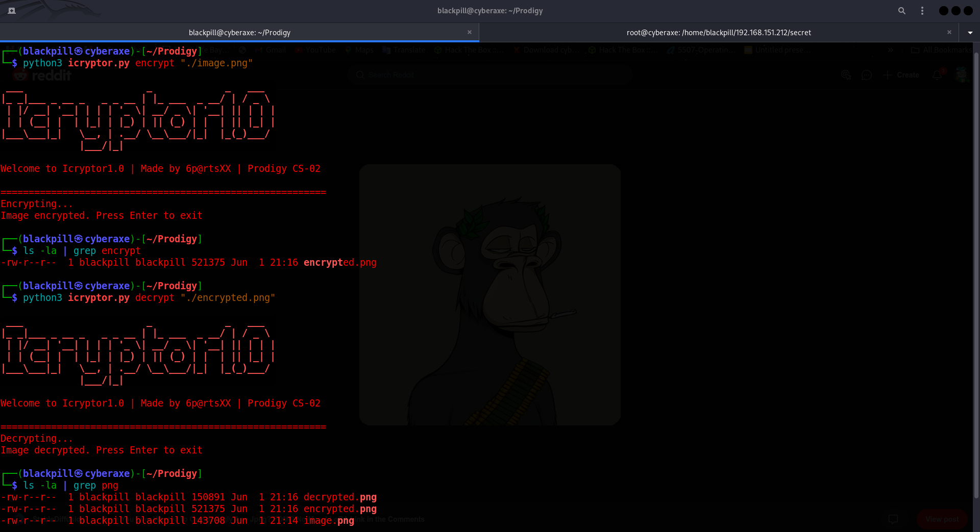Click the first title bar window control
Viewport: 980px width, 532px height.
click(x=944, y=11)
